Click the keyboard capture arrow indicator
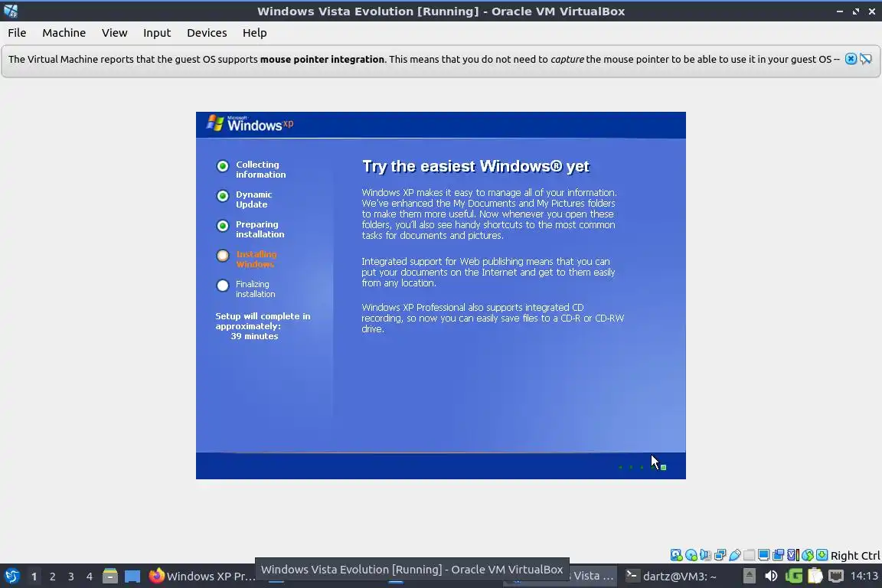Viewport: 882px width, 588px height. tap(822, 555)
